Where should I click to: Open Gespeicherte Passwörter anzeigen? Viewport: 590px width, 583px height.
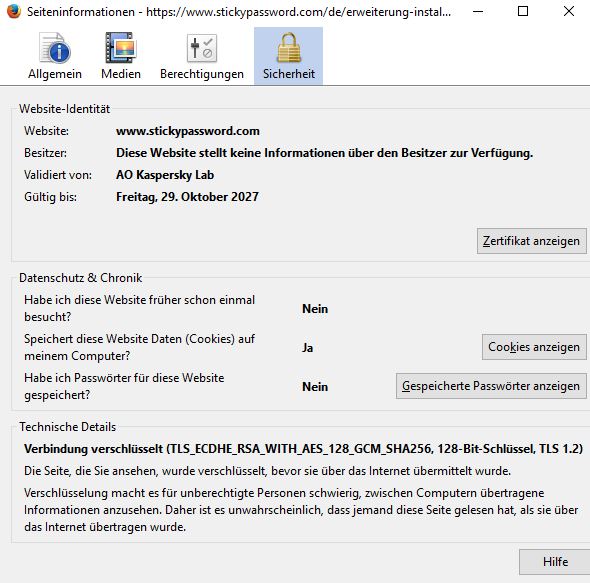click(x=491, y=386)
